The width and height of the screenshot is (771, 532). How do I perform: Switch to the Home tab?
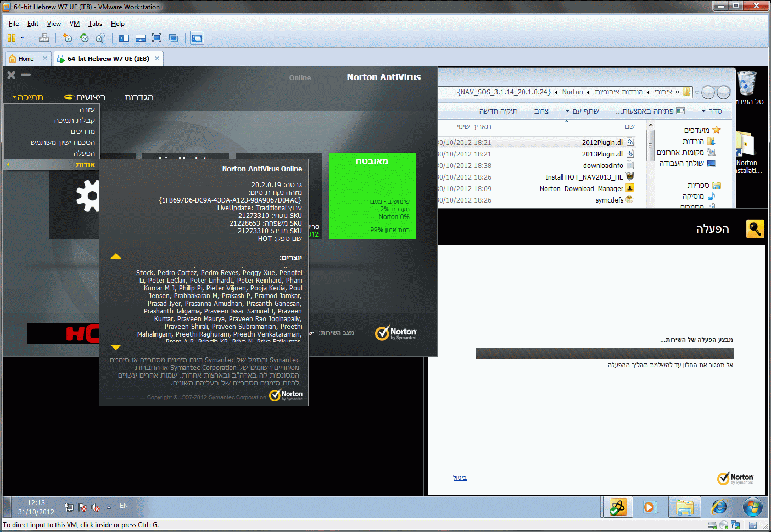[x=26, y=59]
